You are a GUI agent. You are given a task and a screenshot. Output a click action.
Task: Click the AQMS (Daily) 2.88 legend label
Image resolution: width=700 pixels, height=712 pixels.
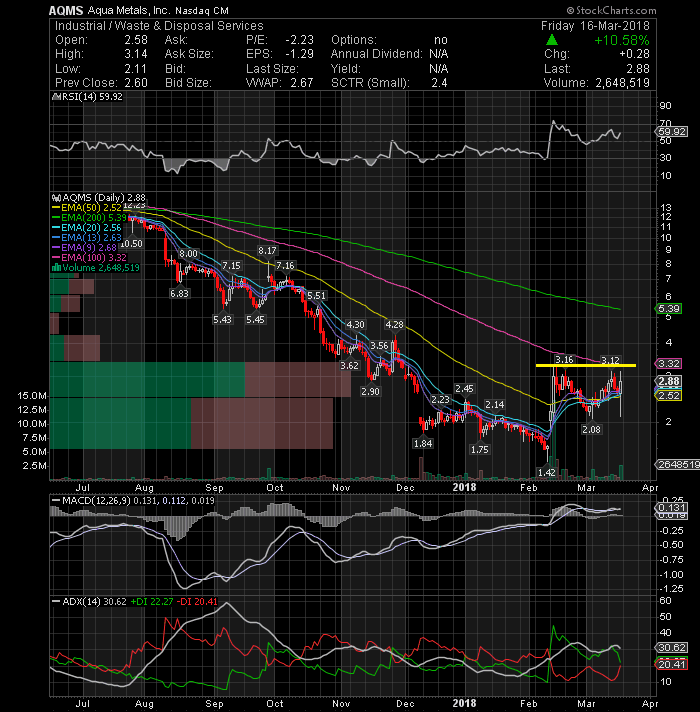coord(104,198)
